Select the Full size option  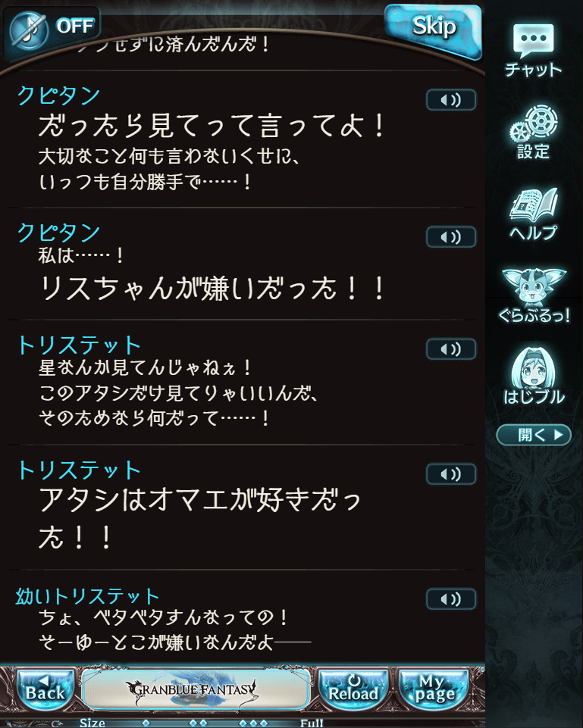point(312,723)
